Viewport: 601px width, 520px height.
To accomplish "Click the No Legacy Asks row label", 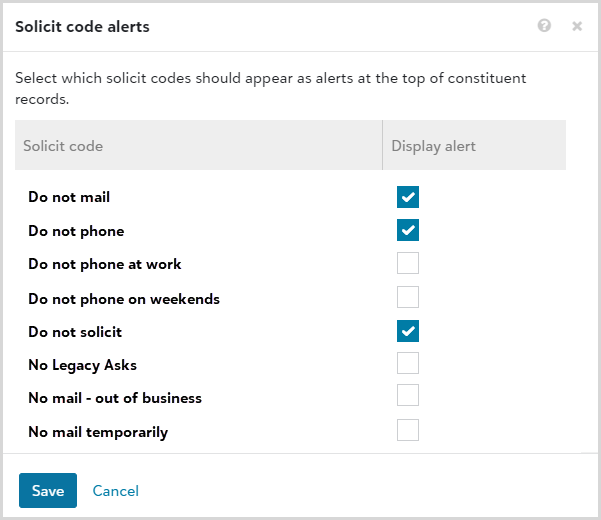I will click(x=82, y=365).
